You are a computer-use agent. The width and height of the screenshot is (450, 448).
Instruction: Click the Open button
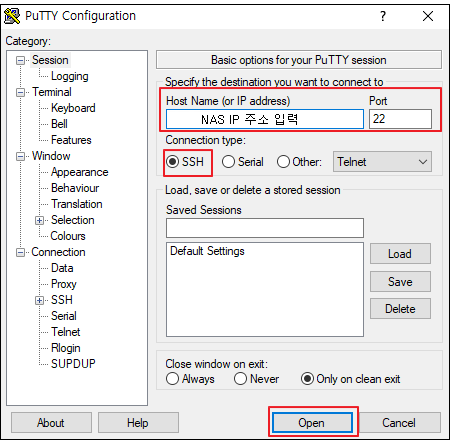(x=312, y=423)
